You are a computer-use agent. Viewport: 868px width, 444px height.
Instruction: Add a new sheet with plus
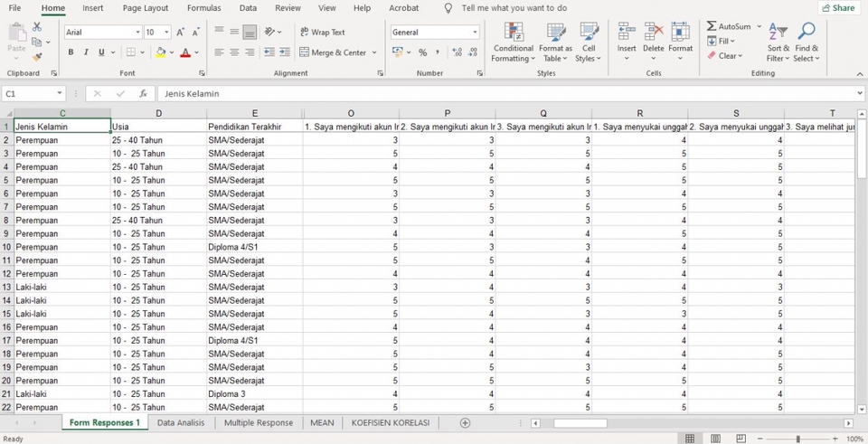click(x=465, y=423)
